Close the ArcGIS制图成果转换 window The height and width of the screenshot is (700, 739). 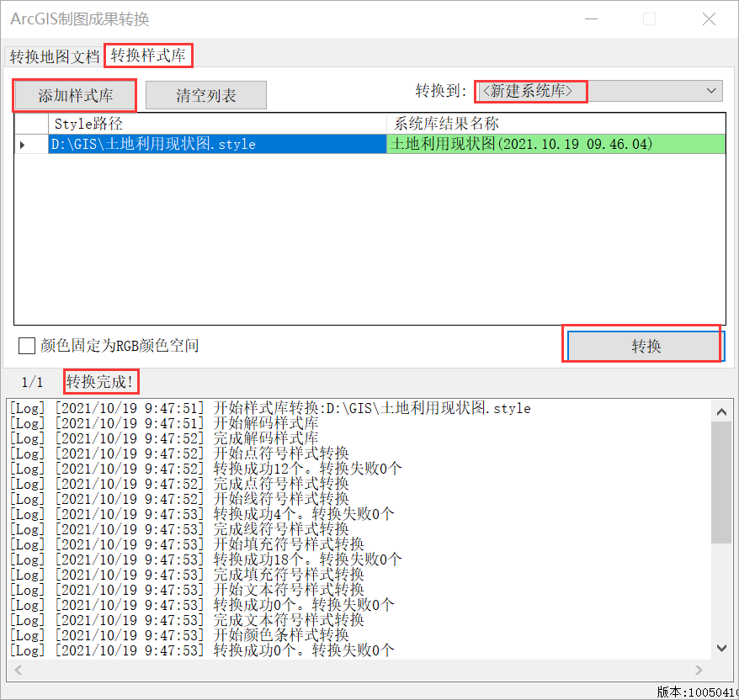click(709, 19)
